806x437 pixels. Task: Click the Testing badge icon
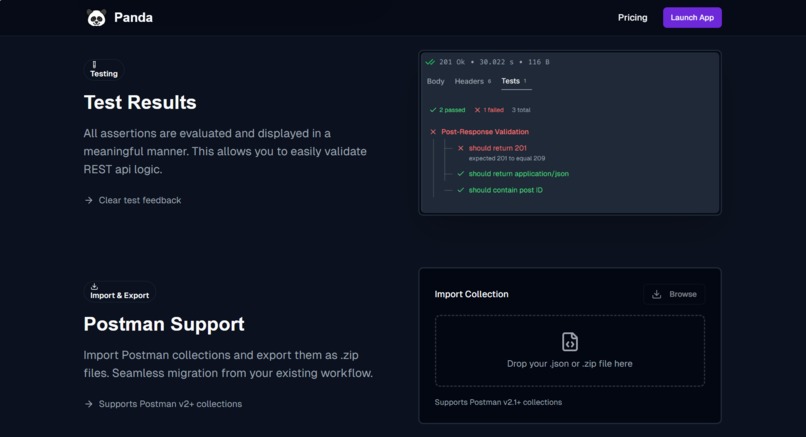click(x=94, y=64)
